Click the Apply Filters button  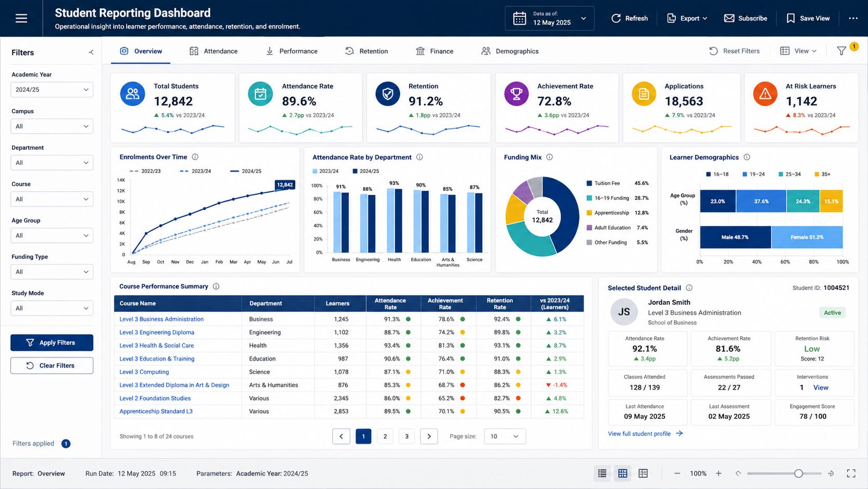[x=52, y=342]
